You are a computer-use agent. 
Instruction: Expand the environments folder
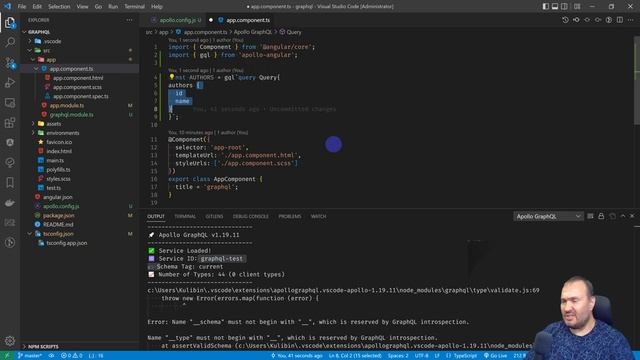click(33, 133)
